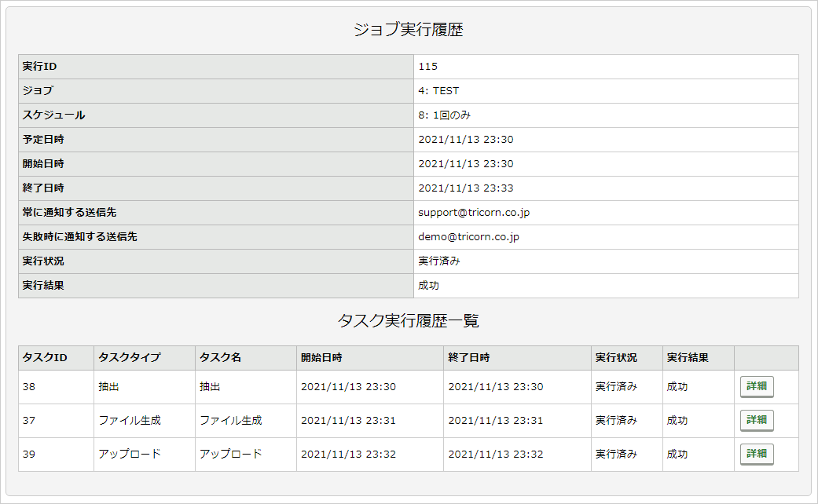Select the job value 4: TEST
The image size is (818, 504).
coord(438,91)
